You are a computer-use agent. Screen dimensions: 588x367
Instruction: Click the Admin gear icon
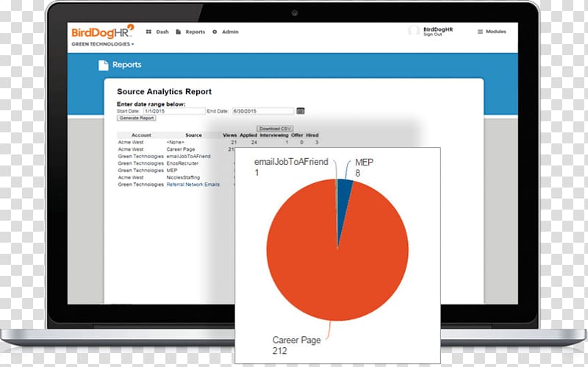pyautogui.click(x=215, y=32)
